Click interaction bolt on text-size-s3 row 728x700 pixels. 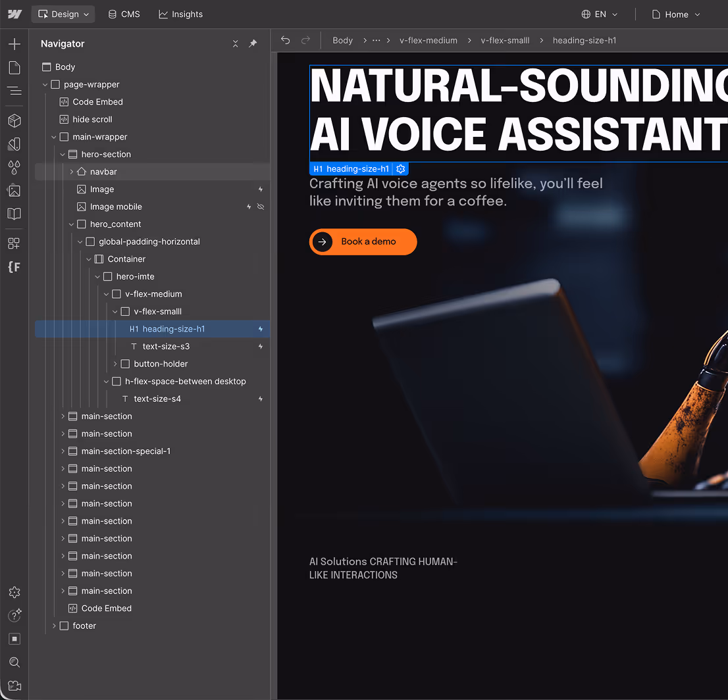coord(261,347)
